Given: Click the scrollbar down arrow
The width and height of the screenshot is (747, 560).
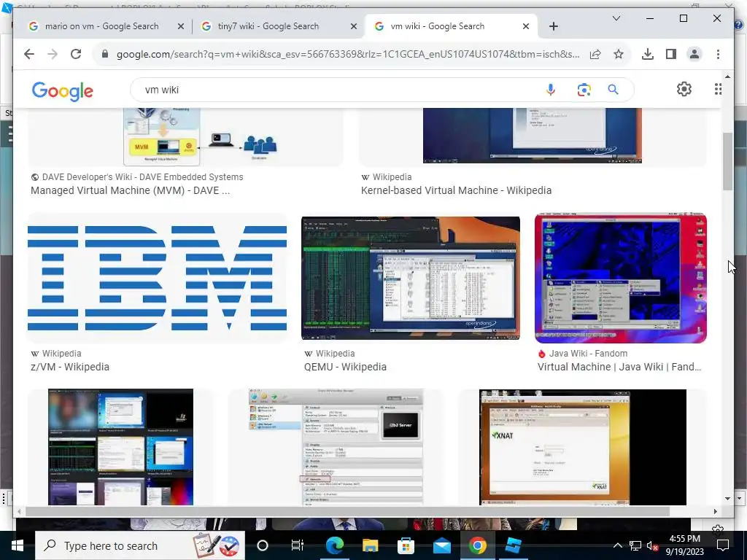Looking at the screenshot, I should pos(727,499).
